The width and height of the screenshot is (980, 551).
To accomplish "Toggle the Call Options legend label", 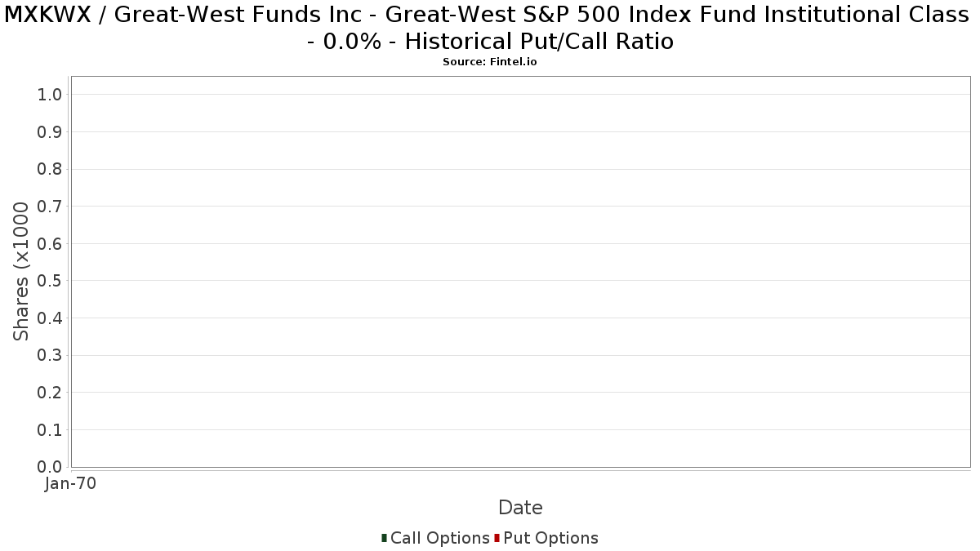I will pyautogui.click(x=439, y=538).
